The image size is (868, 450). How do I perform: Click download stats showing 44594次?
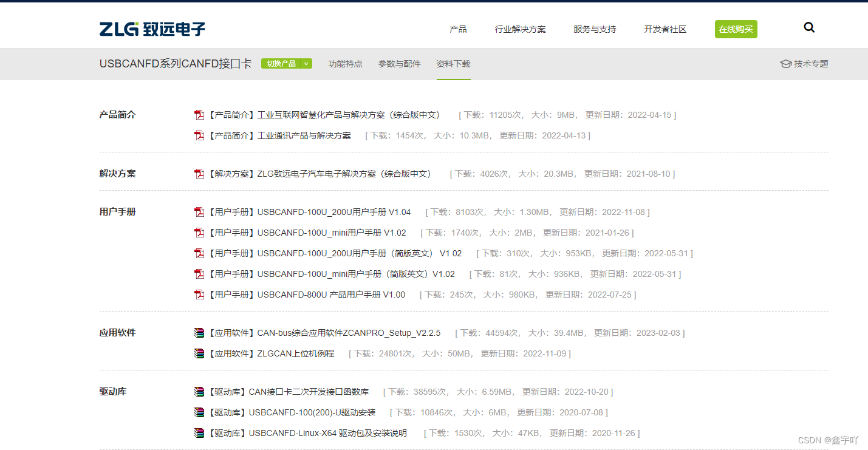click(570, 333)
